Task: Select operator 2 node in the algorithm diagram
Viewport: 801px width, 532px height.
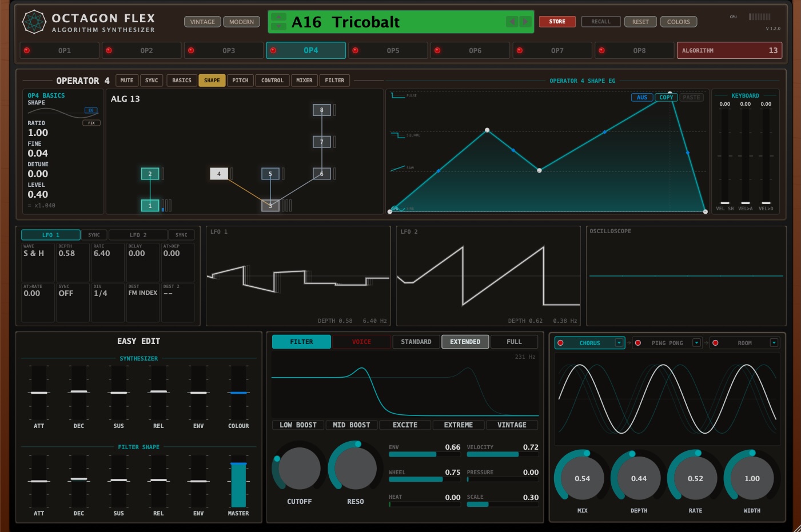Action: [150, 174]
